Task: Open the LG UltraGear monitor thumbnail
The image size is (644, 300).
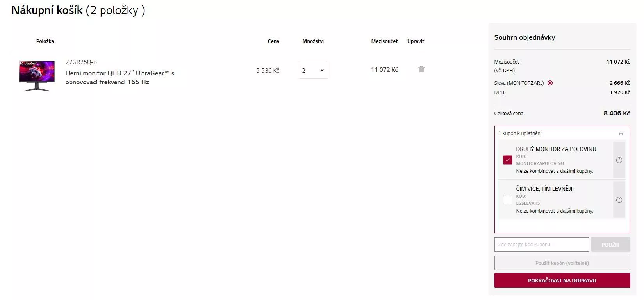Action: (37, 76)
